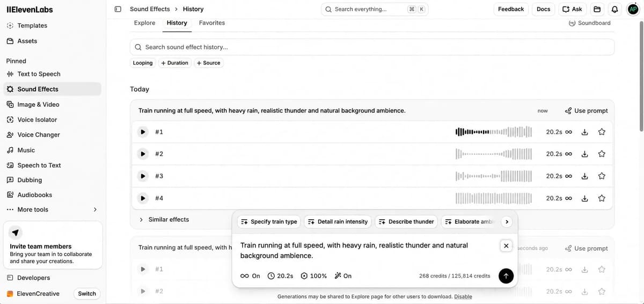Download sound effect #2
The height and width of the screenshot is (304, 644).
pos(585,154)
